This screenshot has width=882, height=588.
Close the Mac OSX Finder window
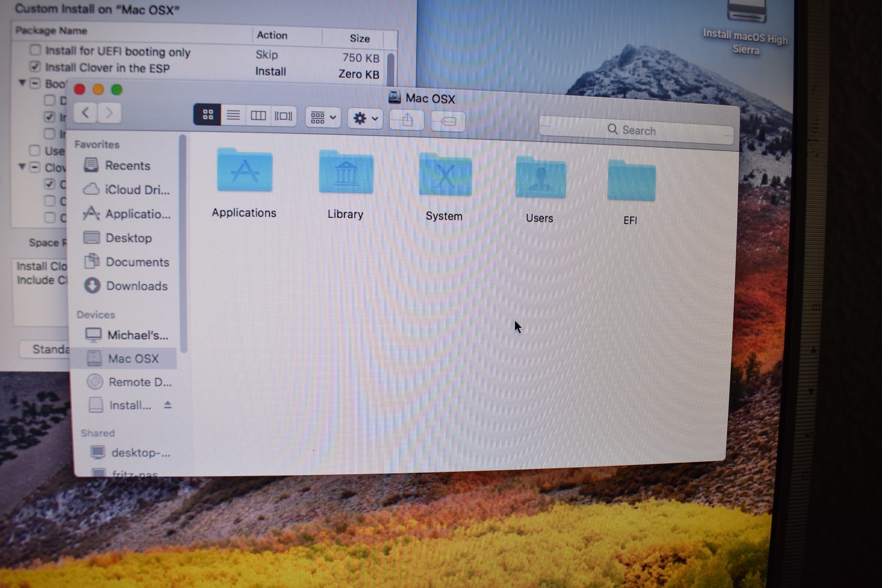79,89
